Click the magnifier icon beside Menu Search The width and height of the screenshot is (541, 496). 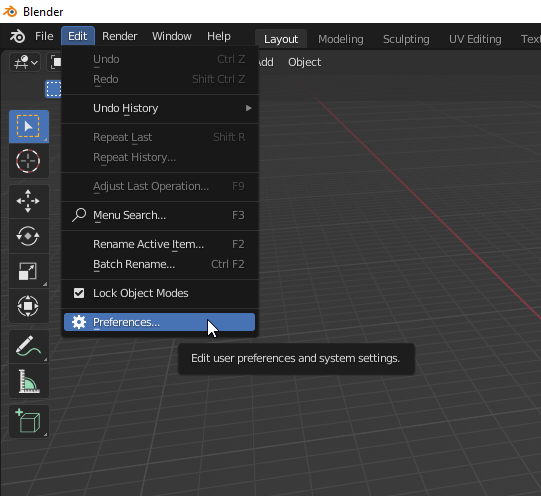tap(79, 215)
